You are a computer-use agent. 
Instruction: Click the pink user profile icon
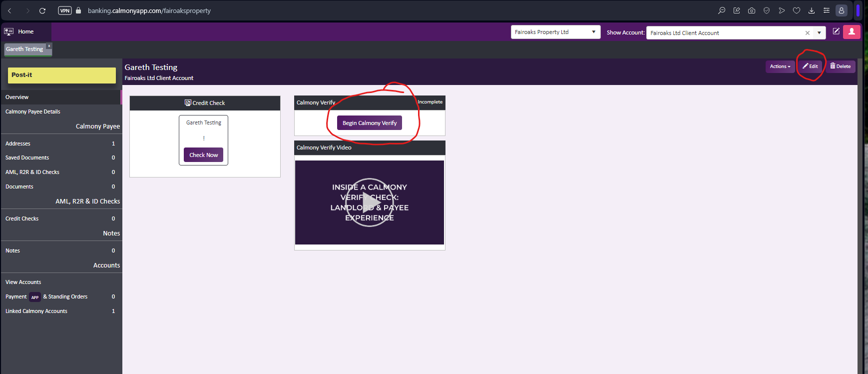coord(852,32)
